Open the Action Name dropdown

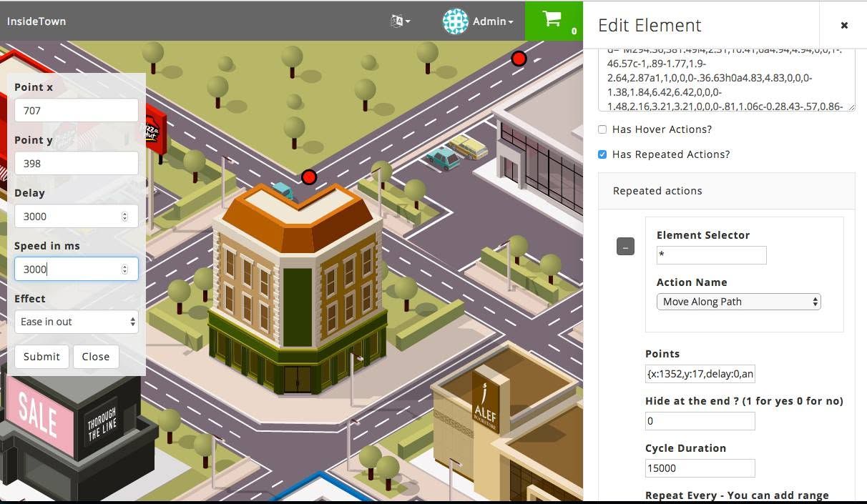(x=739, y=302)
